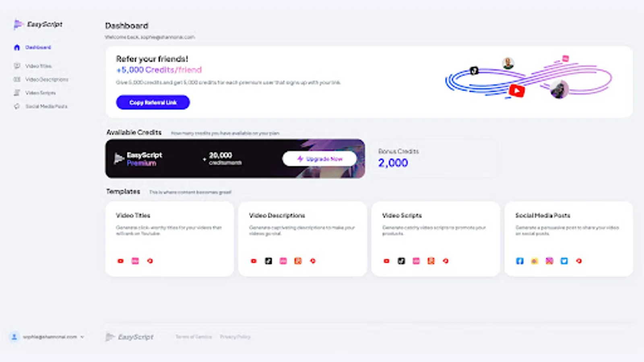644x362 pixels.
Task: Open the Privacy Policy footer link
Action: [x=235, y=337]
